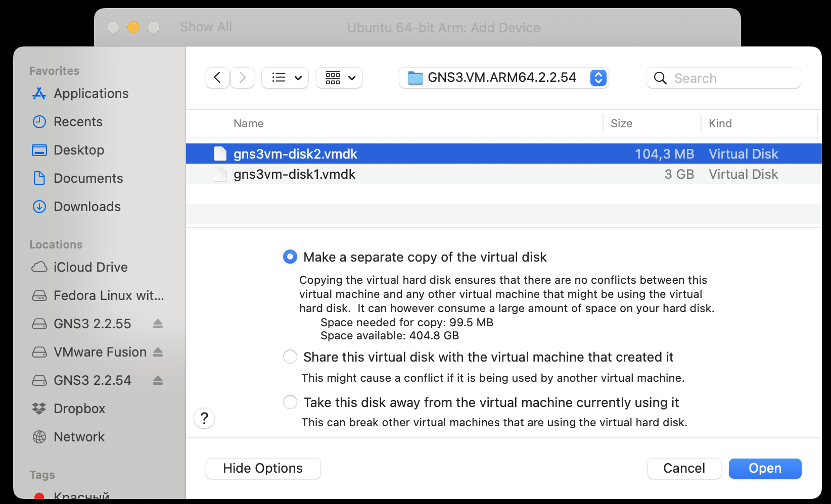Open iCloud Drive location
Image resolution: width=831 pixels, height=504 pixels.
tap(90, 267)
